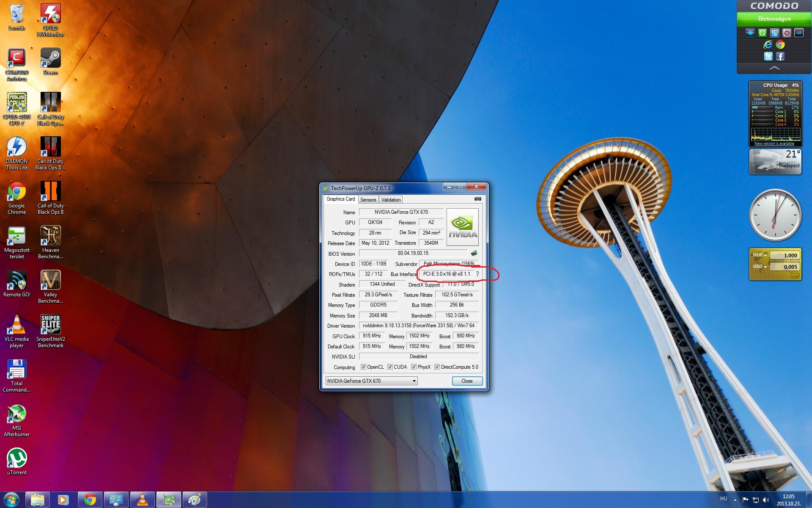This screenshot has width=812, height=508.
Task: Click the NVIDIA logo in GPU-Z
Action: pos(463,227)
